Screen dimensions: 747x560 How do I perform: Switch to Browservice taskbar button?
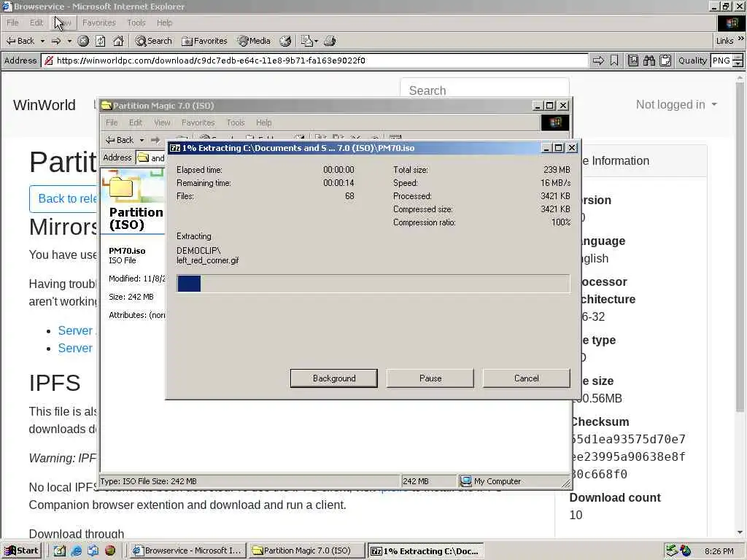188,551
